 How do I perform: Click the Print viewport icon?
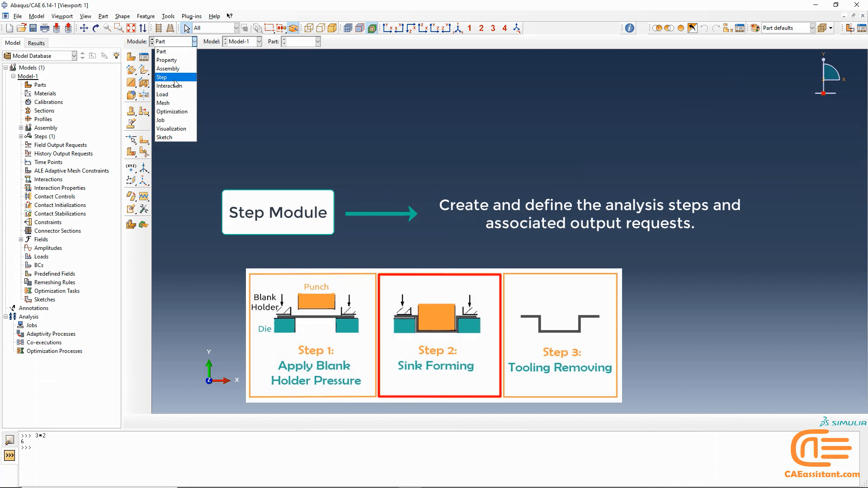(45, 28)
